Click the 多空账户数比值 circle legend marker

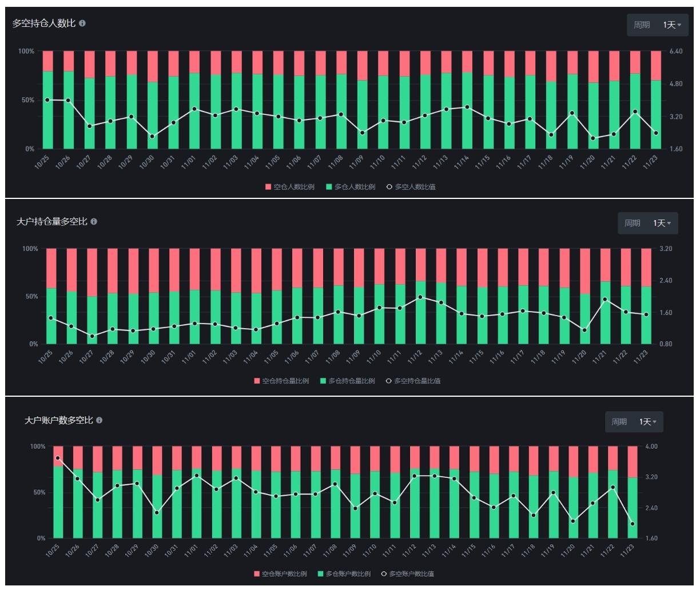click(384, 574)
